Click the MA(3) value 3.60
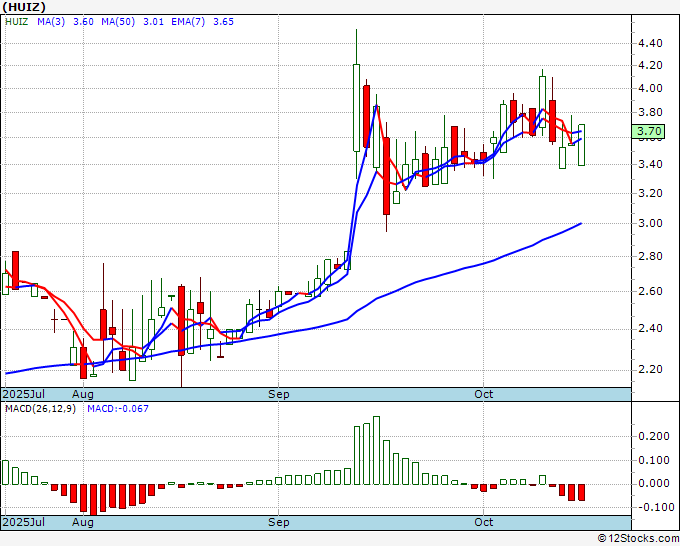 83,22
